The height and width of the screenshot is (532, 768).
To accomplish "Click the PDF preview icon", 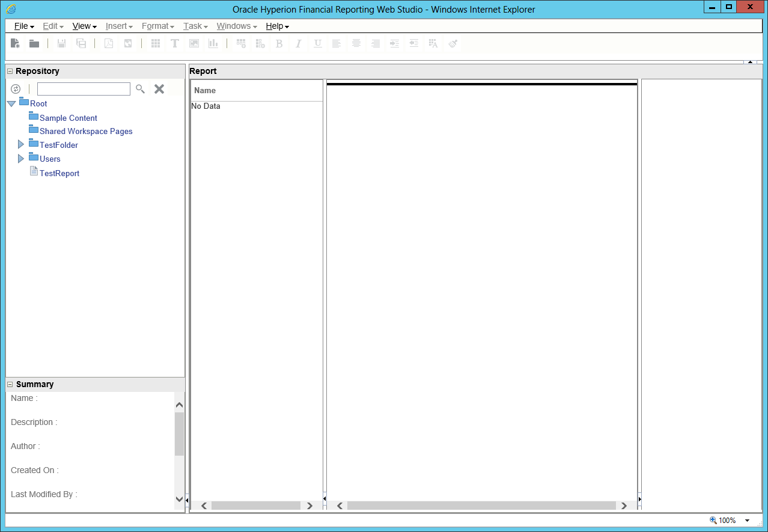I will [109, 43].
